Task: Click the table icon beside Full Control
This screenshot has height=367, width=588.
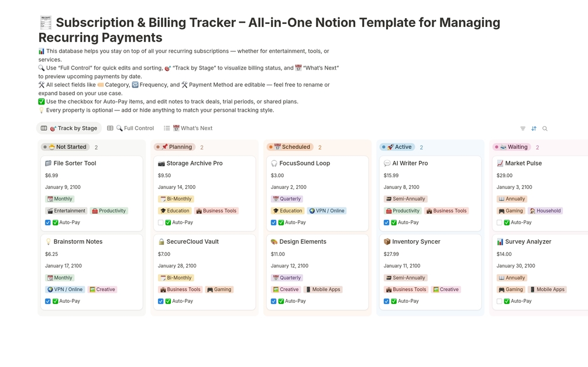Action: [110, 128]
